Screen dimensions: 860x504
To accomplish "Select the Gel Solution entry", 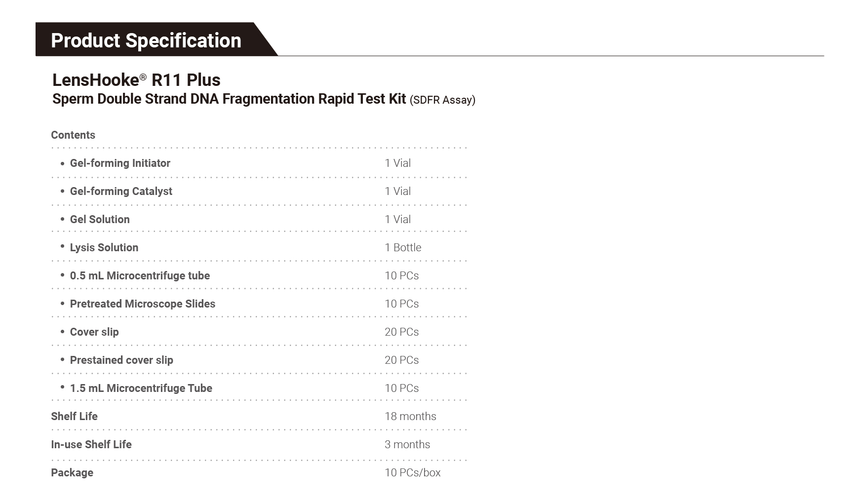I will coord(100,219).
